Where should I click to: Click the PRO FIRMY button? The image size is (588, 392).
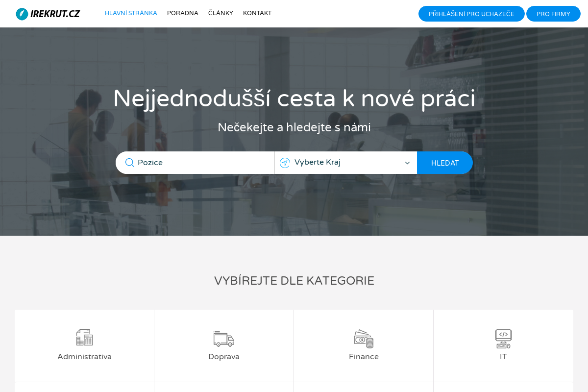pos(553,14)
